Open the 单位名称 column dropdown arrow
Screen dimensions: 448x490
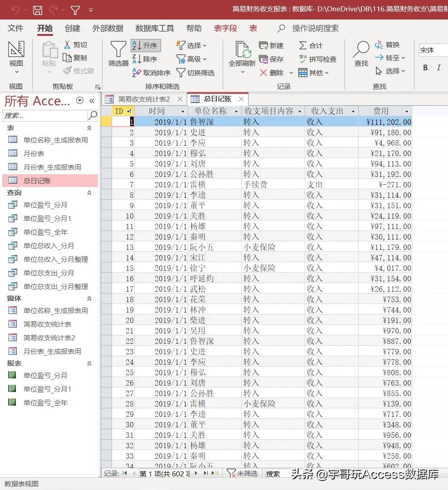pyautogui.click(x=236, y=111)
